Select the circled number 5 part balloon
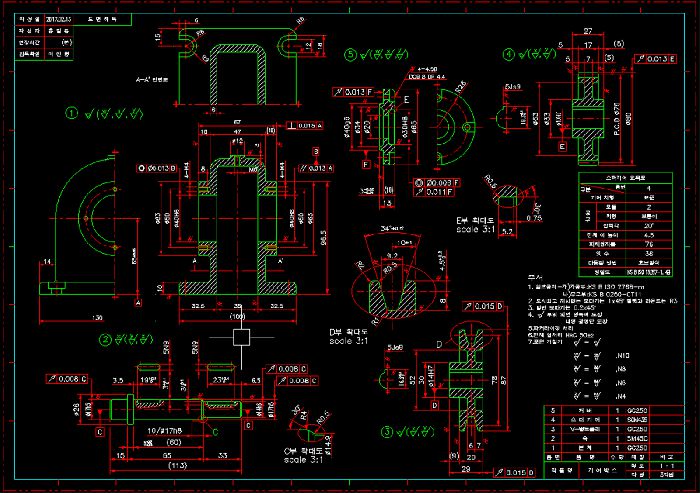 tap(350, 54)
